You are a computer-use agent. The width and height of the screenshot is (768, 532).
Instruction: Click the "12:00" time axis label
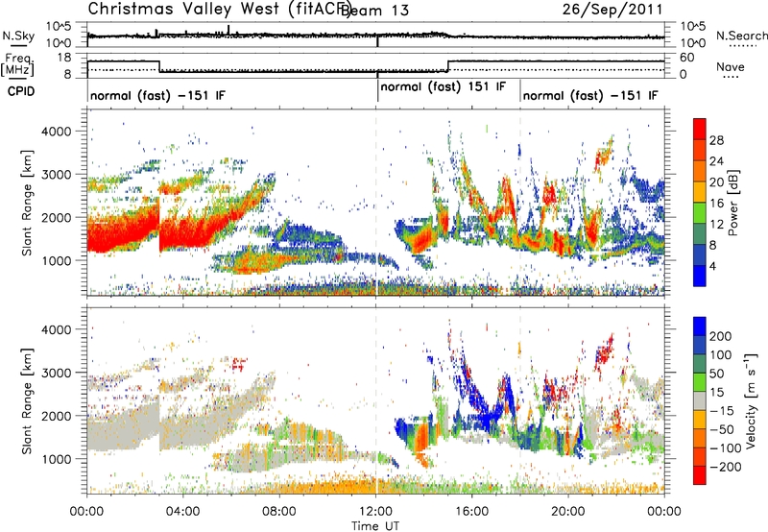coord(375,512)
